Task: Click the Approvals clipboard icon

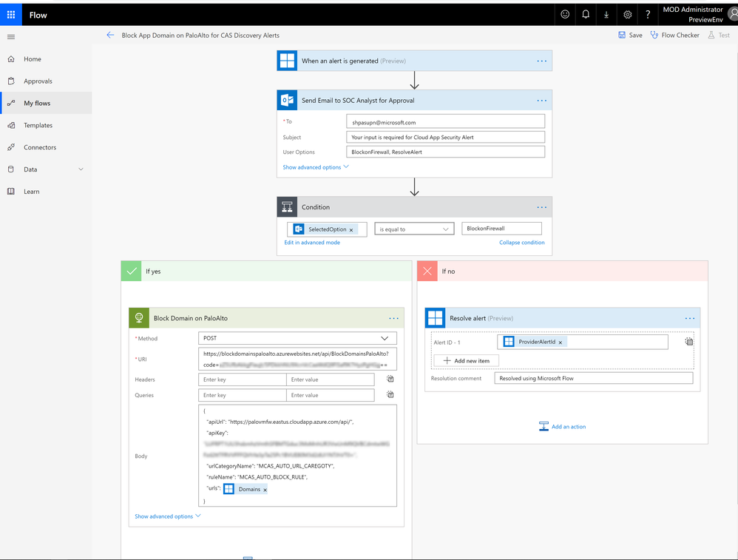Action: point(11,81)
